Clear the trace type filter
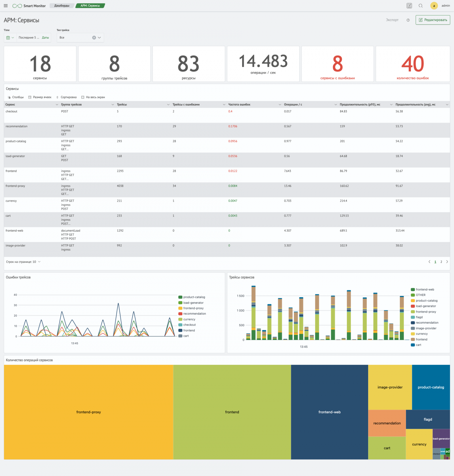The image size is (454, 476). [x=94, y=38]
